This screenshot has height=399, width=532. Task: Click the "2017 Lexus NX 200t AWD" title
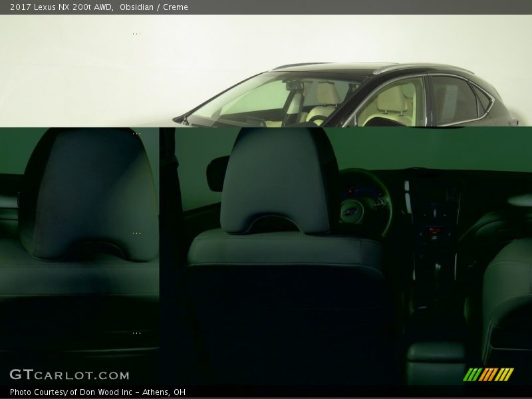[x=61, y=7]
